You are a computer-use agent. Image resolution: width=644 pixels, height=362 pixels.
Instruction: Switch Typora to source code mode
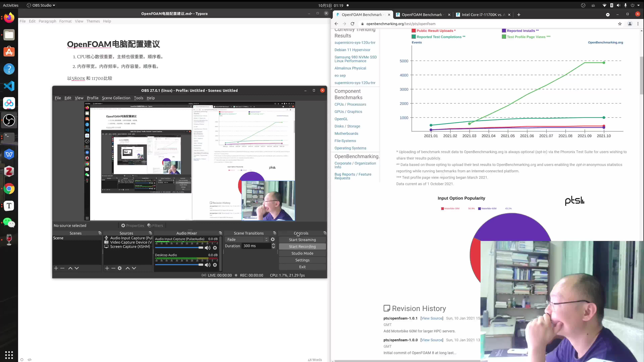click(30, 360)
